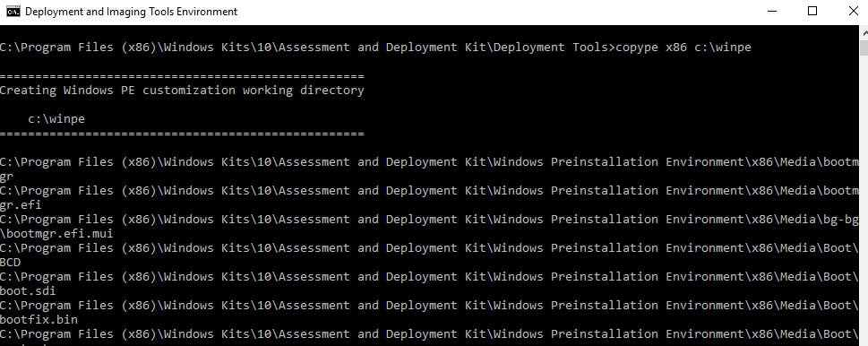868x346 pixels.
Task: Click the scrollbar track below the thumb
Action: click(x=864, y=199)
